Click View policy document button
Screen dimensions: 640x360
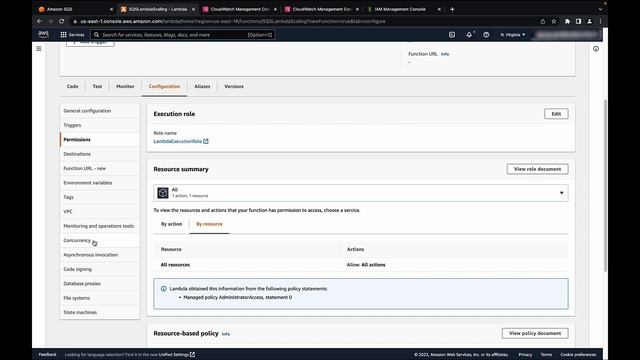click(535, 333)
